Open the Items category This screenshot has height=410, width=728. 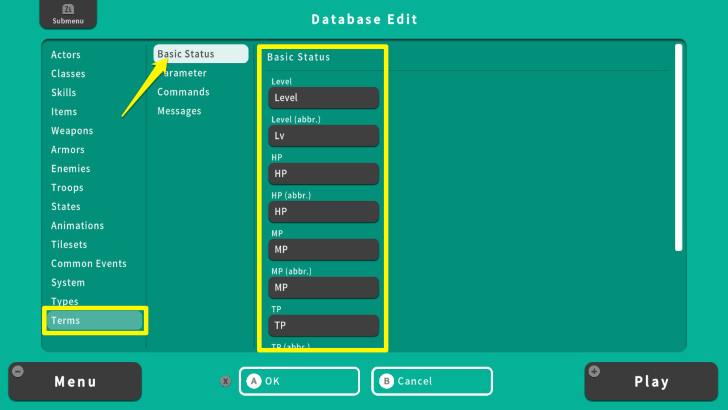(x=64, y=112)
